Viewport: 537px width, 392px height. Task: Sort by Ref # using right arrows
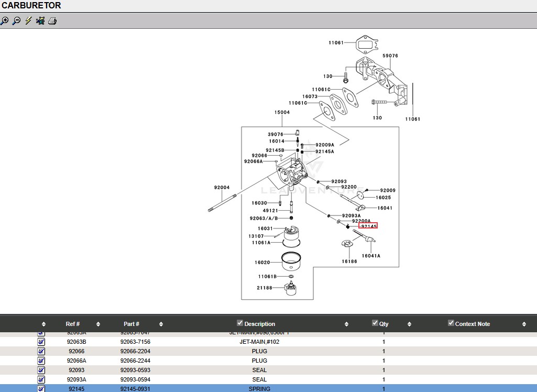pyautogui.click(x=98, y=324)
